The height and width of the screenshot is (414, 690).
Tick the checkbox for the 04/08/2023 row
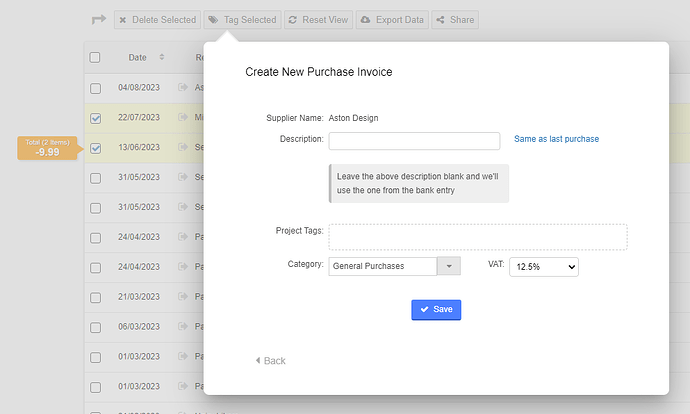tap(95, 88)
